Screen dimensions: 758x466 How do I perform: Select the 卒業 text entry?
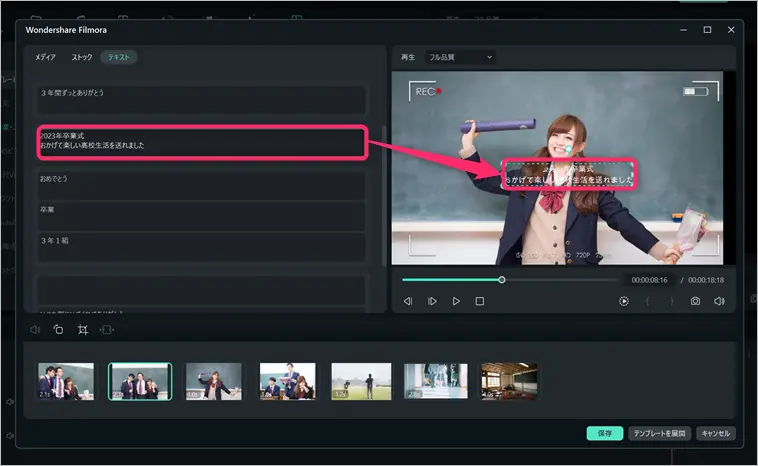point(202,216)
